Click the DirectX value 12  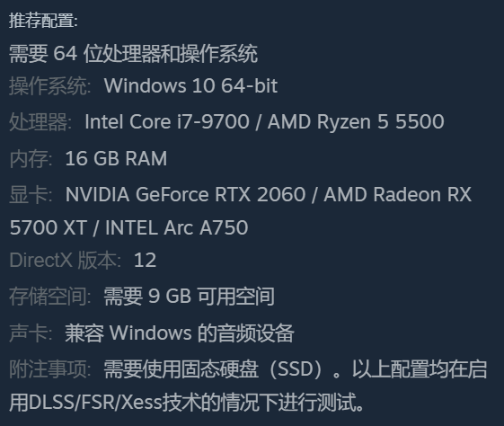(145, 260)
